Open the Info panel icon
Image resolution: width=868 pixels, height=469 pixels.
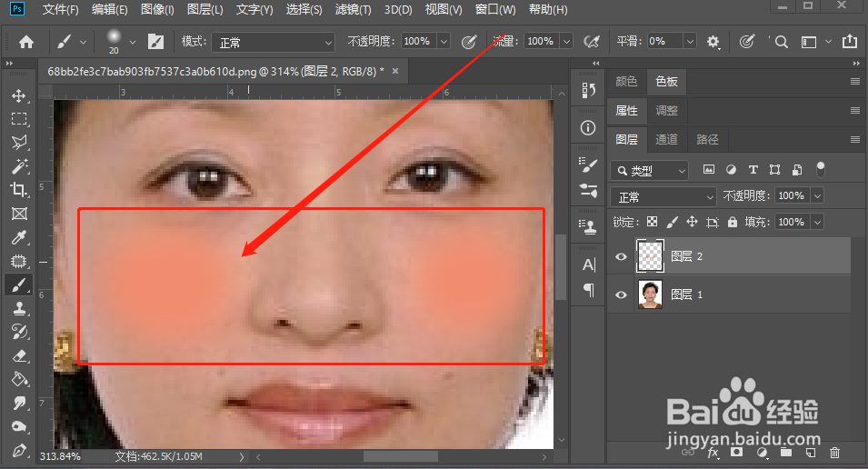point(588,128)
